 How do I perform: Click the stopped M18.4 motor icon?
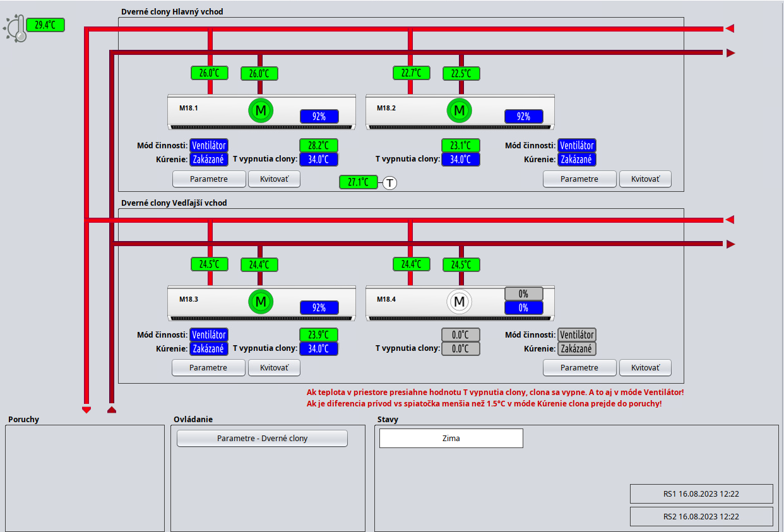[x=459, y=302]
